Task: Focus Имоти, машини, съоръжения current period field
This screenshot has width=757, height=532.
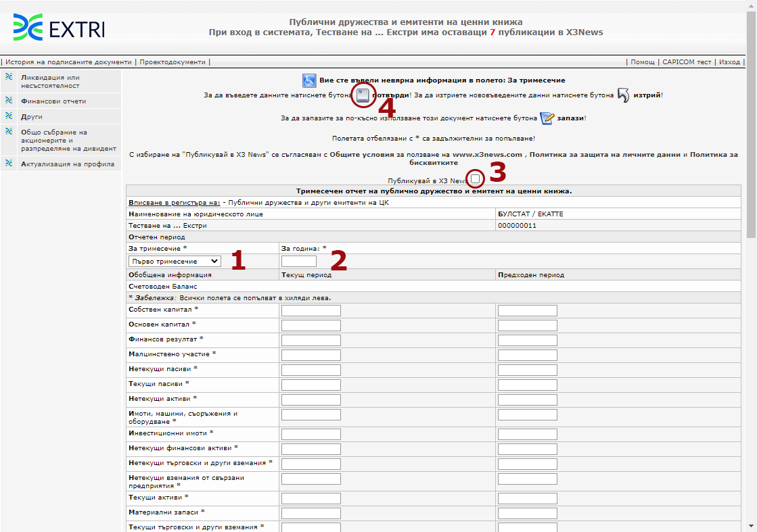Action: pyautogui.click(x=311, y=415)
